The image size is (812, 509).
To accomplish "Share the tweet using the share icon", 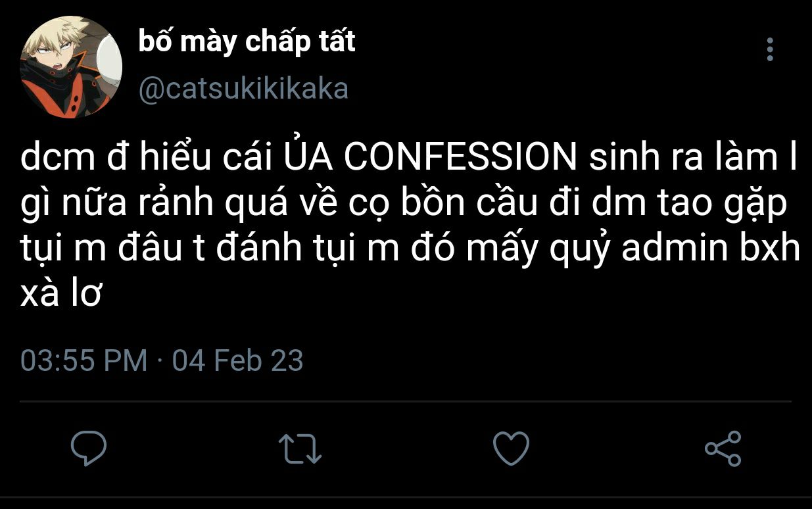I will tap(723, 449).
